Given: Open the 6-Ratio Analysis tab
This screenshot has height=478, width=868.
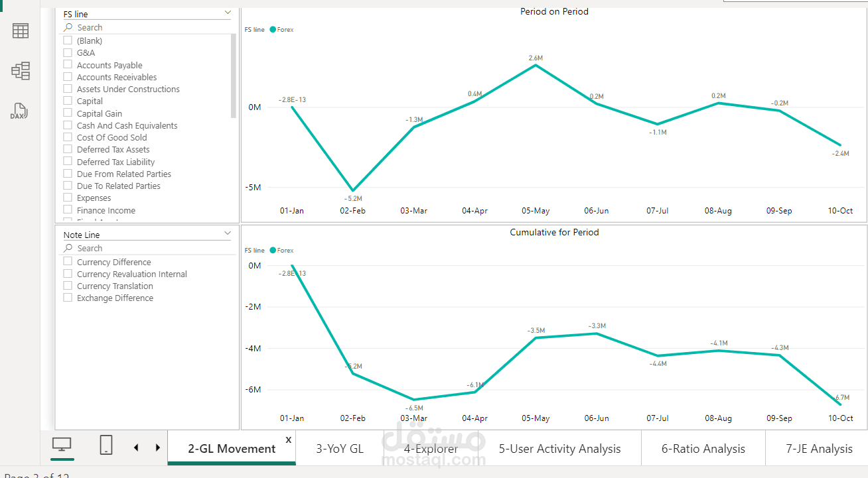Looking at the screenshot, I should click(703, 449).
